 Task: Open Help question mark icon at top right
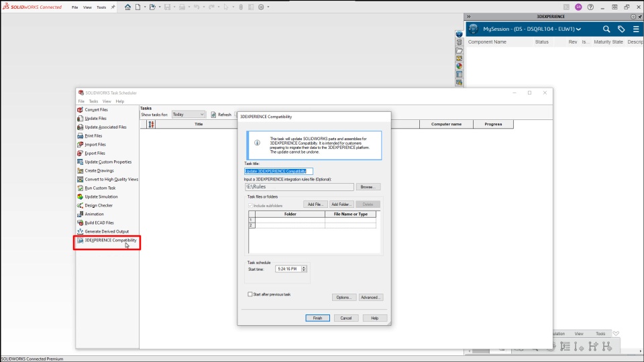click(x=590, y=7)
